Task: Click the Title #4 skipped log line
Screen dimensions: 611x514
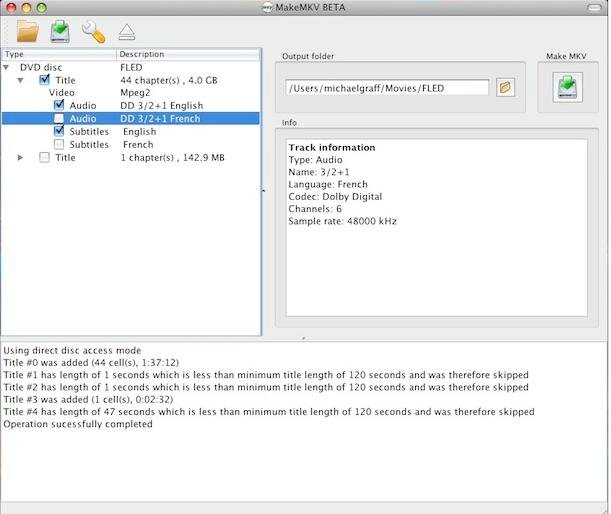Action: (269, 412)
